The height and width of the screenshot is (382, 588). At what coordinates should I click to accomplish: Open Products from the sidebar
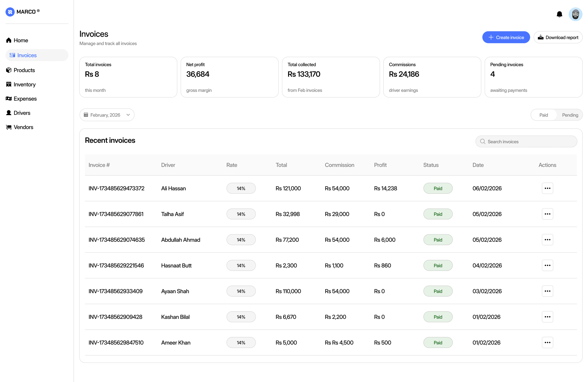[24, 70]
